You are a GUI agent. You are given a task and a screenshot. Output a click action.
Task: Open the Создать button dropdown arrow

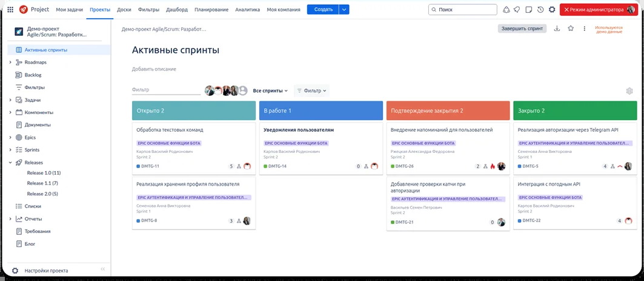coord(344,10)
